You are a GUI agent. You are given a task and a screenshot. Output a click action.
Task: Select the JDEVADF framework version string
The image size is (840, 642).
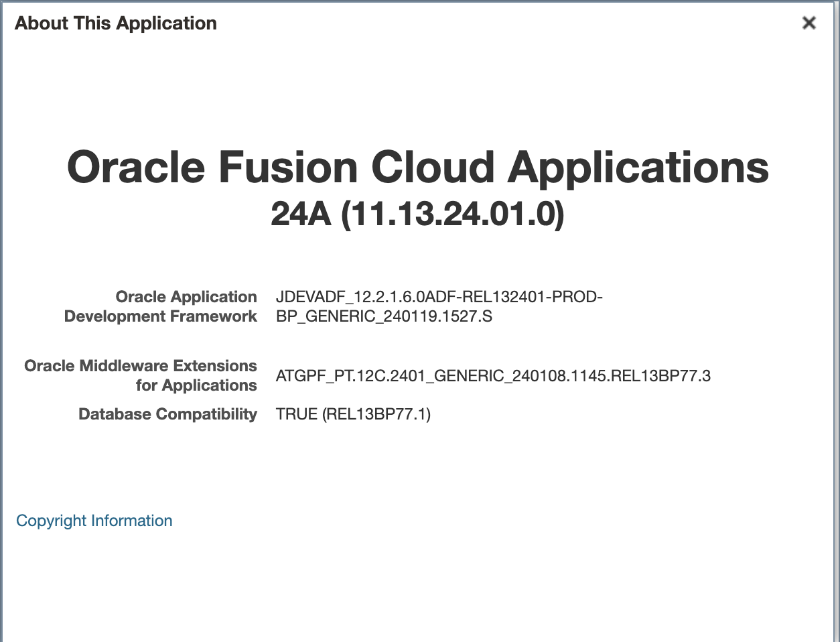(439, 306)
